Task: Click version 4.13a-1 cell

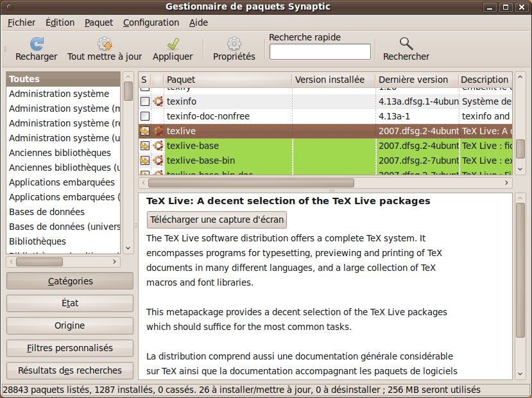Action: coord(394,116)
